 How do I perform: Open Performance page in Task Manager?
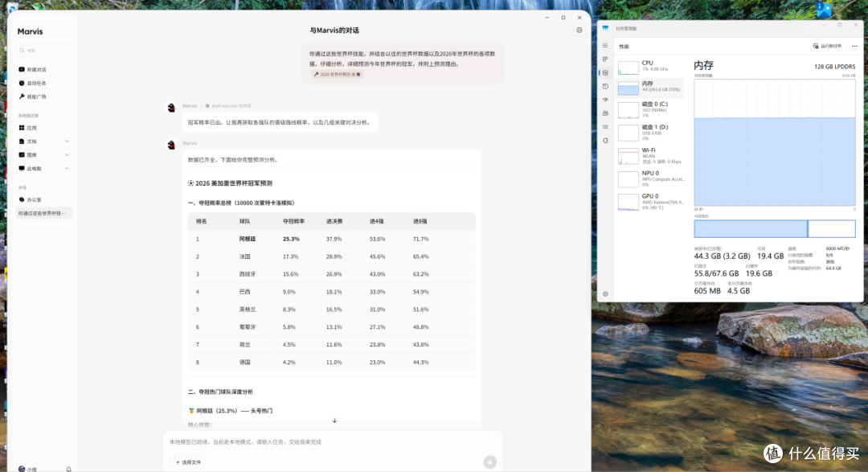point(605,72)
